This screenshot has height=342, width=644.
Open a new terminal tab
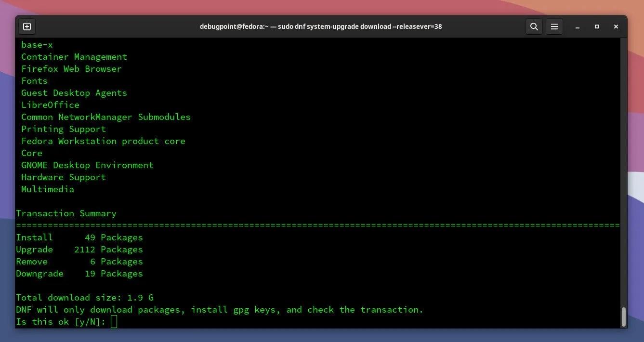point(27,26)
